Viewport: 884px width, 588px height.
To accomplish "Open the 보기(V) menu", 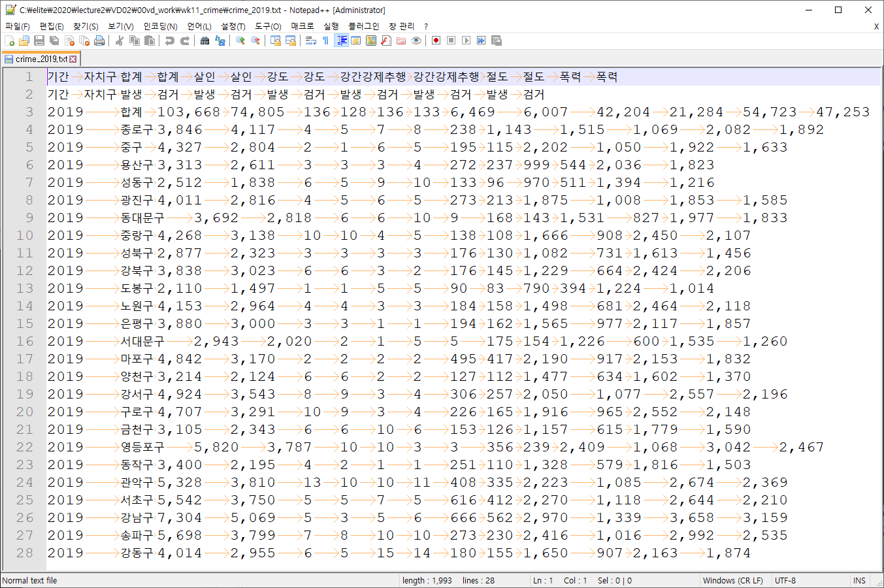I will pos(121,26).
